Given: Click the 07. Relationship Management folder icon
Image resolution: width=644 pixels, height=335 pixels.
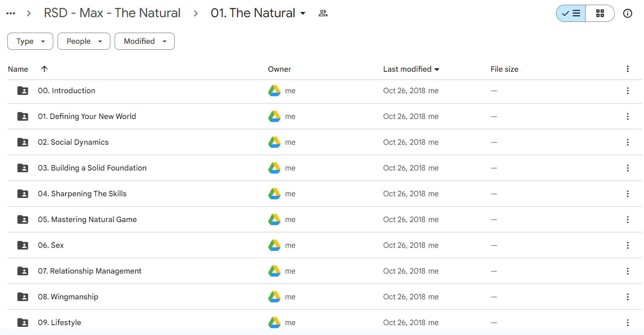Looking at the screenshot, I should [x=23, y=271].
